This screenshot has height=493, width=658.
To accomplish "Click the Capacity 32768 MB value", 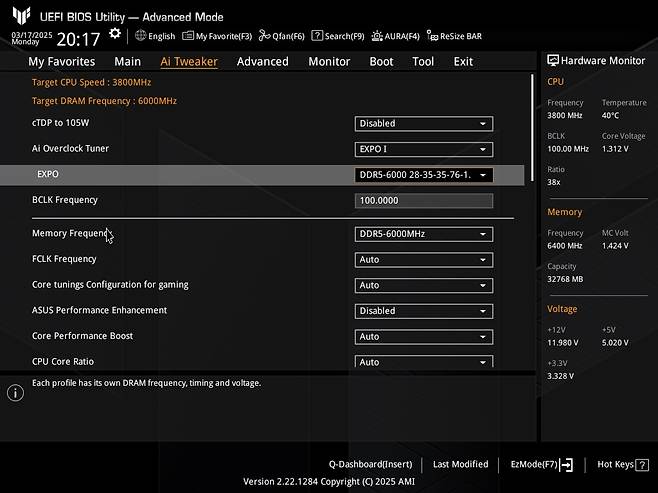I will (565, 279).
